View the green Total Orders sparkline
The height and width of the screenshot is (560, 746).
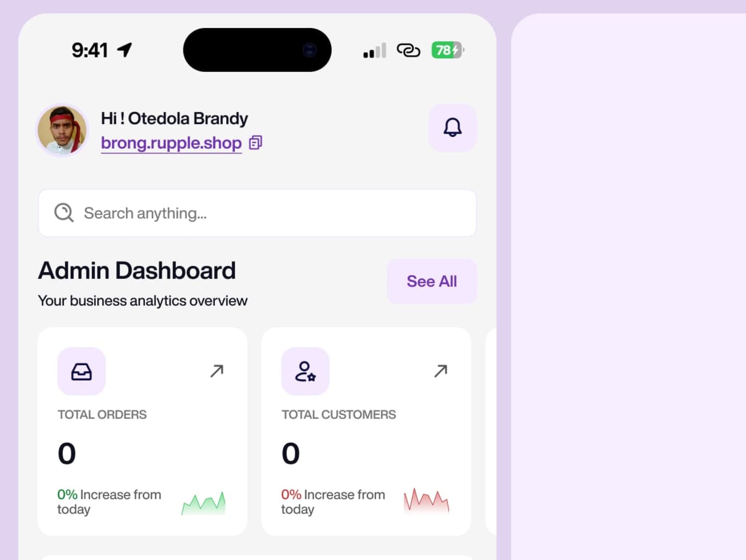(203, 503)
